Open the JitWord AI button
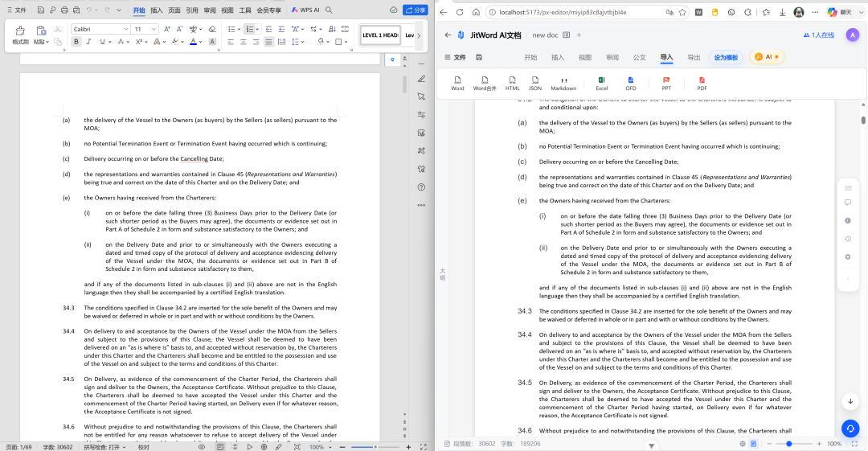This screenshot has width=868, height=451. (x=767, y=56)
